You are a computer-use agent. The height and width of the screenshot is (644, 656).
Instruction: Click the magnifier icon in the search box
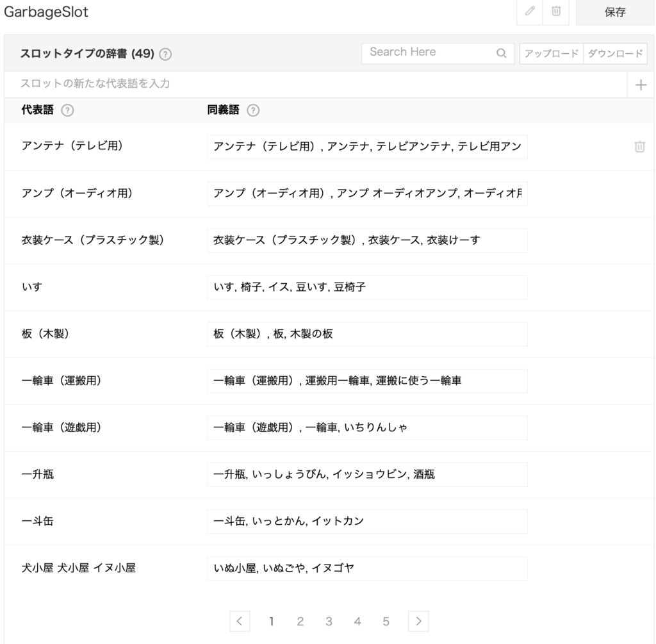coord(502,53)
